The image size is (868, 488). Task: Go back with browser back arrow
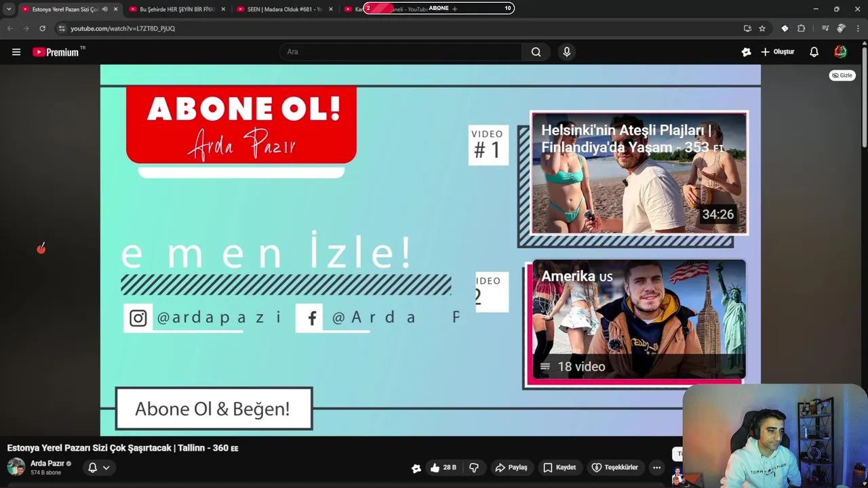tap(9, 28)
